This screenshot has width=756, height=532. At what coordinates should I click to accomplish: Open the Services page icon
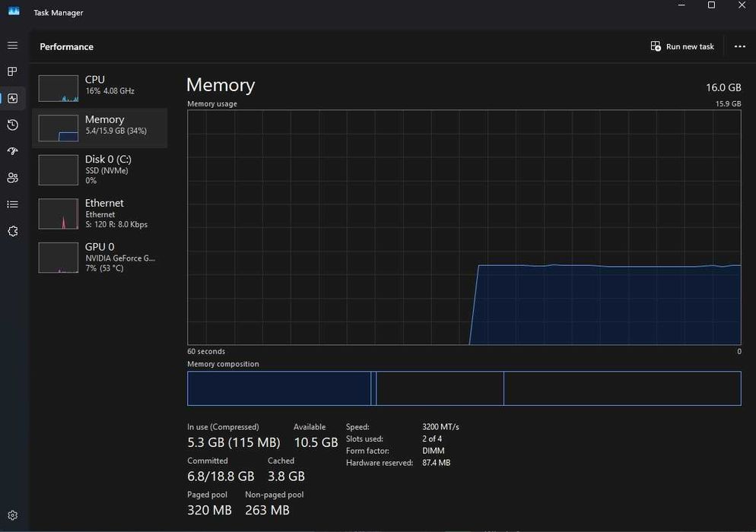tap(12, 231)
